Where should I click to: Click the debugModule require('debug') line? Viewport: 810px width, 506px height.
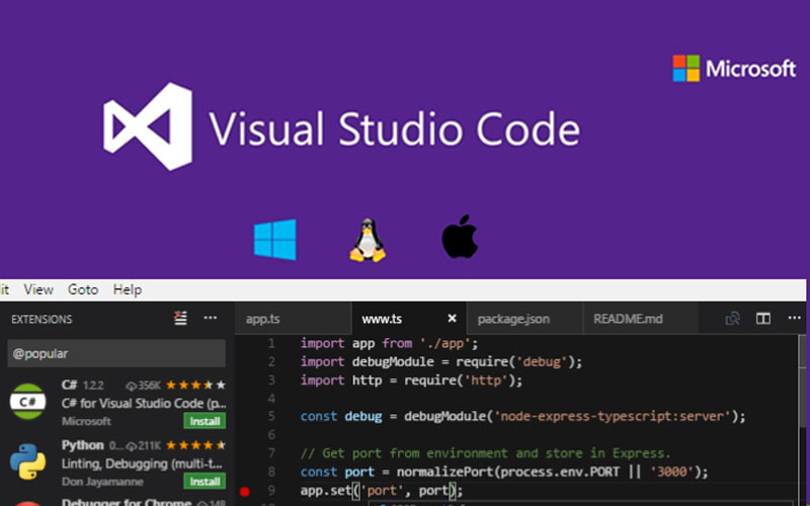pyautogui.click(x=441, y=361)
